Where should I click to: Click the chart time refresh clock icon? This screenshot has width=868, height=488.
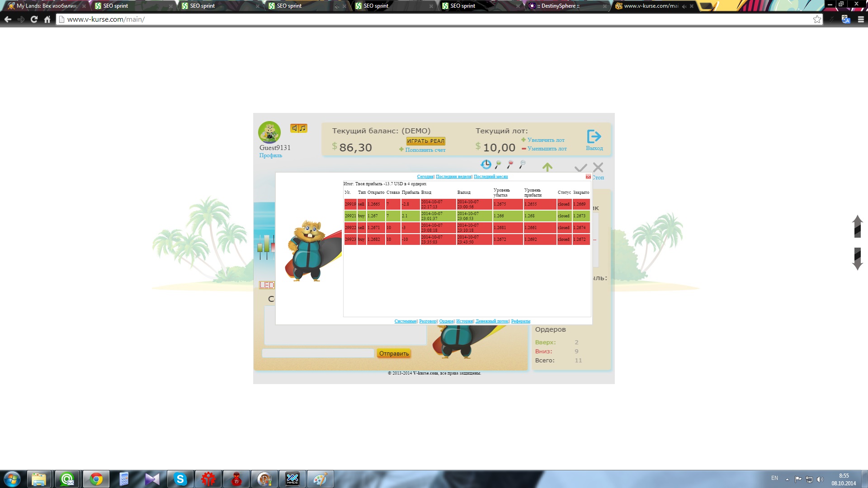(486, 164)
